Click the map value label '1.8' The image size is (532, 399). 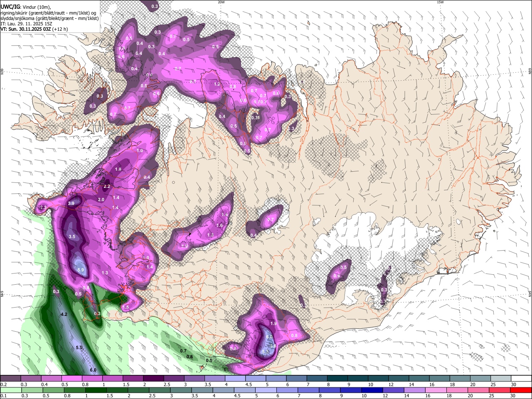pyautogui.click(x=118, y=169)
